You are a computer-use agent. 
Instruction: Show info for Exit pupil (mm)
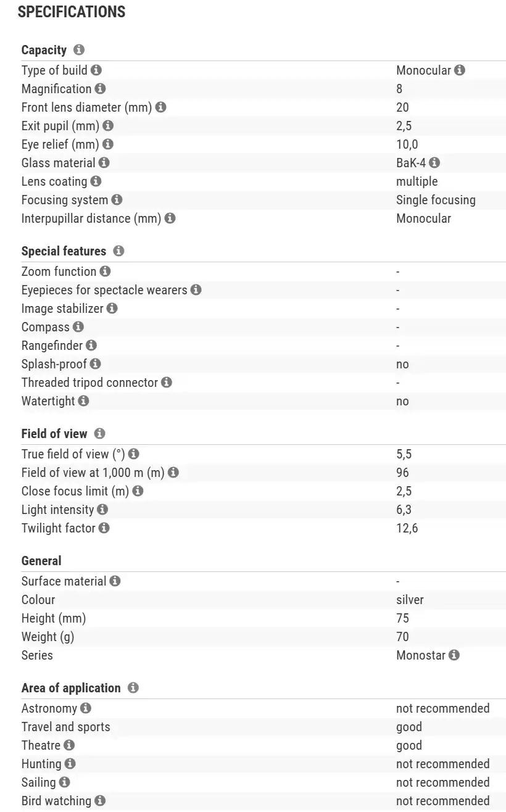[108, 125]
